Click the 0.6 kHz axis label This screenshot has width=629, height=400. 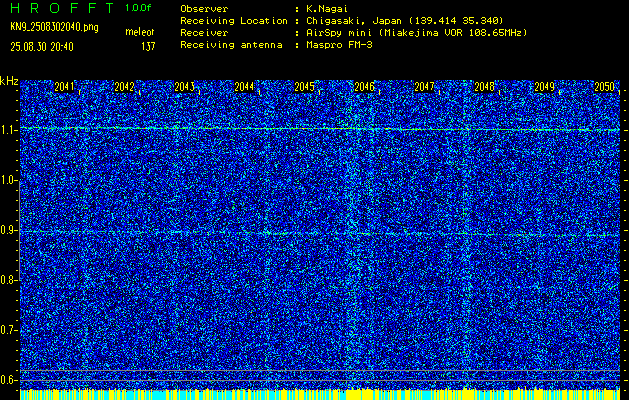[7, 380]
